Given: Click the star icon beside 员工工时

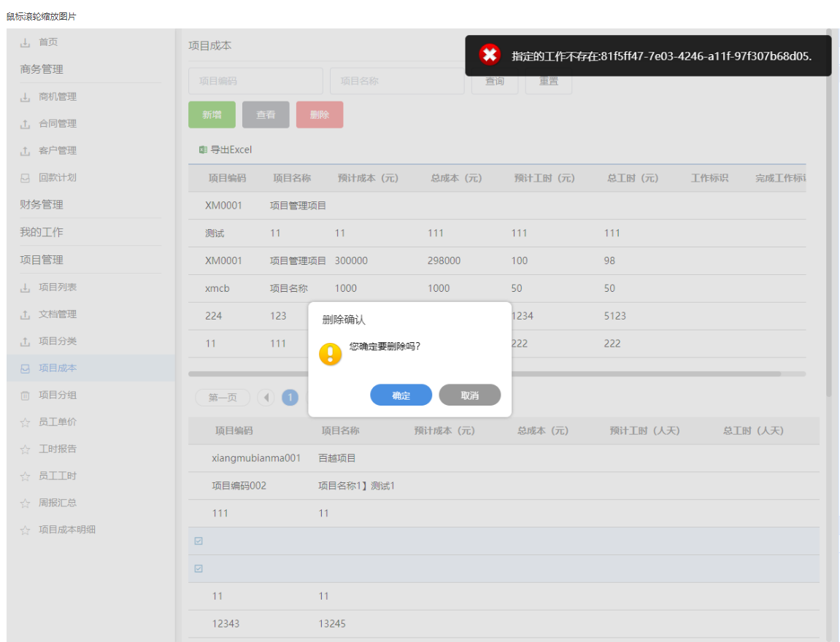Looking at the screenshot, I should tap(25, 476).
